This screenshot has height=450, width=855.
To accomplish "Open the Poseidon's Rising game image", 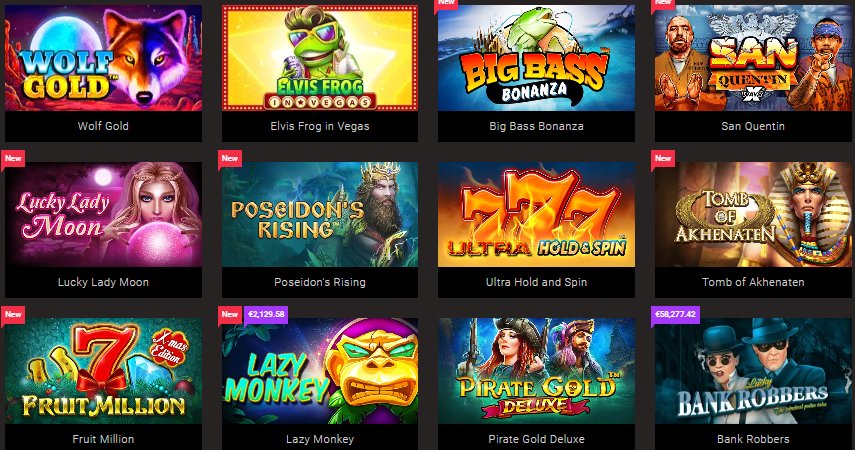I will tap(320, 214).
